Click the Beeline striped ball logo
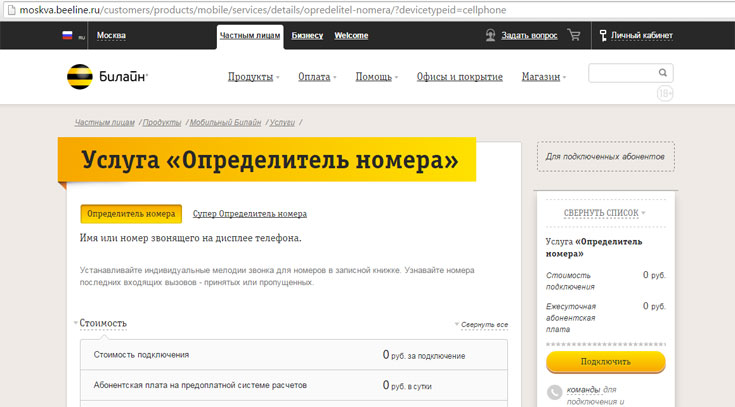The height and width of the screenshot is (407, 735). pyautogui.click(x=80, y=76)
